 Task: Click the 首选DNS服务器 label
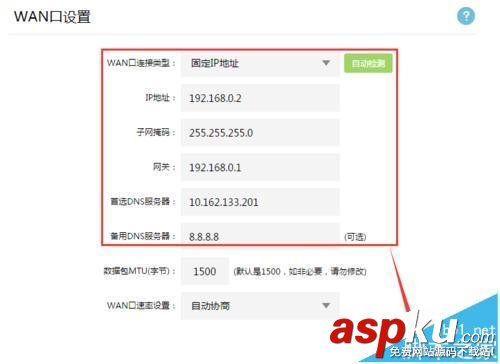tap(143, 202)
